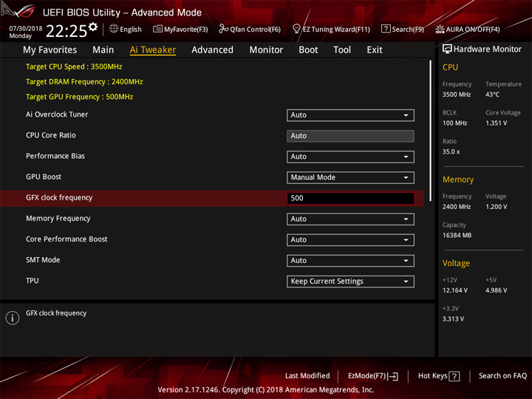Click the GFX clock frequency 500 field

350,198
